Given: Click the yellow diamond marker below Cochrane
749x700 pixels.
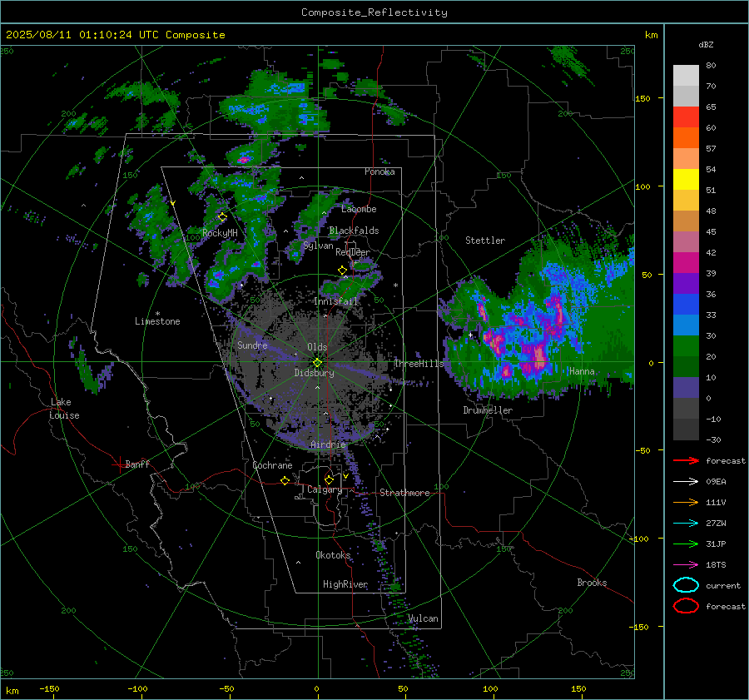Looking at the screenshot, I should [285, 480].
